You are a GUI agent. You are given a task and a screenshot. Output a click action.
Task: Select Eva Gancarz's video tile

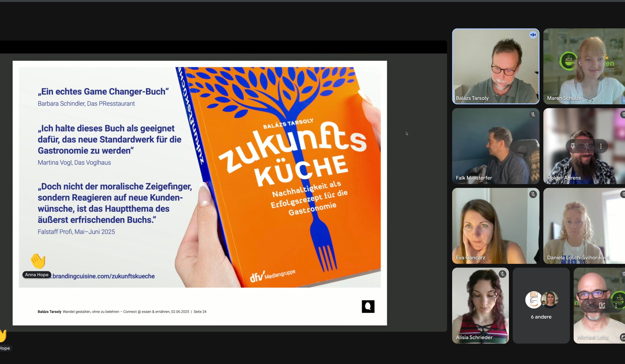tap(496, 226)
